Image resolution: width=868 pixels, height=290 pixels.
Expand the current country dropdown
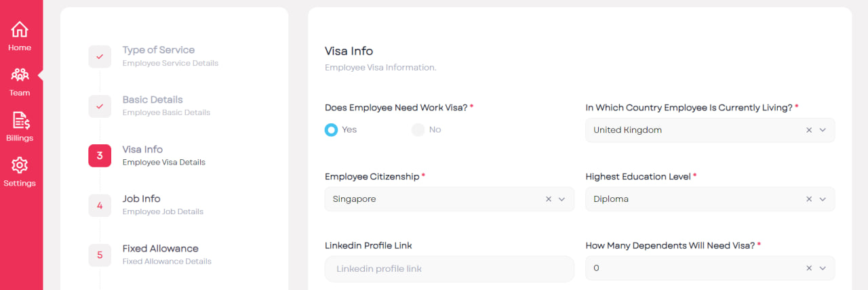pos(823,130)
